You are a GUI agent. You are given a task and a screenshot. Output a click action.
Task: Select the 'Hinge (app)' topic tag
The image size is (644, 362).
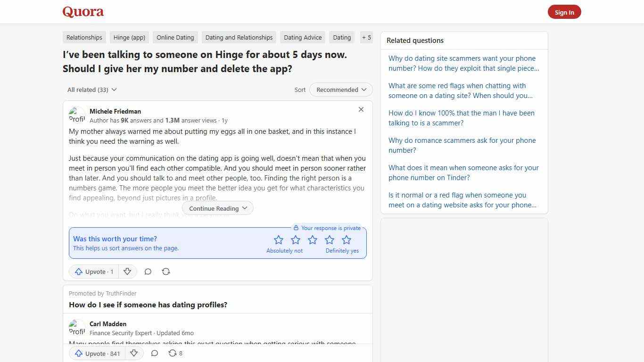coord(129,37)
